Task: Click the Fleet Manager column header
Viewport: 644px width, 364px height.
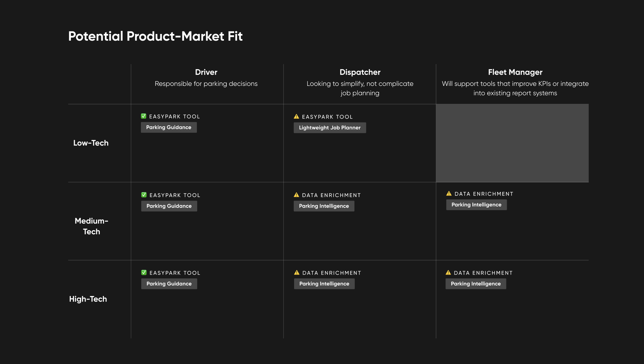Action: point(515,72)
